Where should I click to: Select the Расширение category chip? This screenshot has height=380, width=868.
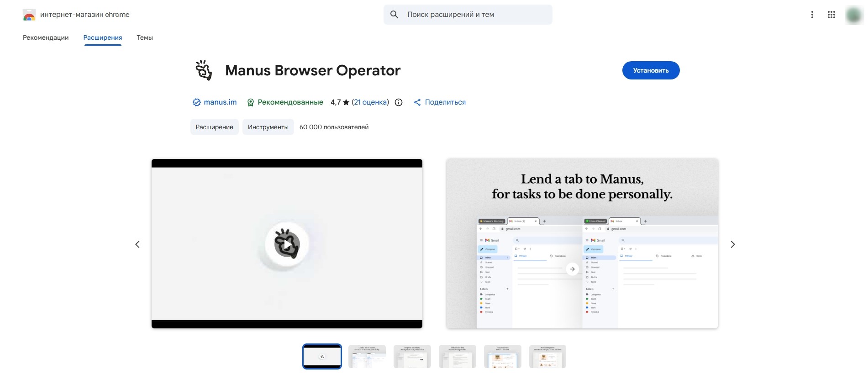point(215,127)
